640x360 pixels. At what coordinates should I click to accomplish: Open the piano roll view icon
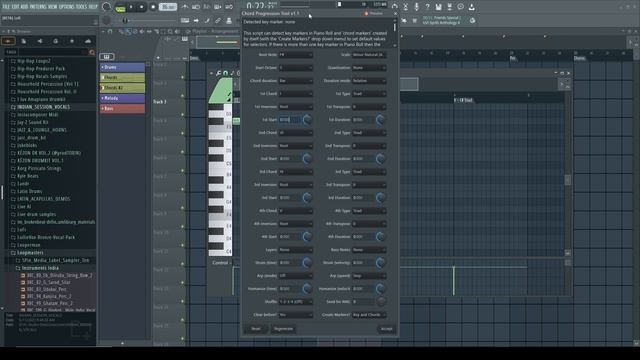[x=185, y=20]
